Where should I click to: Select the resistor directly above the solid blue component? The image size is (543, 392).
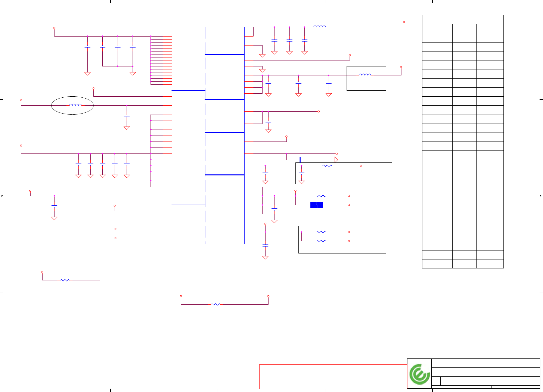coord(321,196)
